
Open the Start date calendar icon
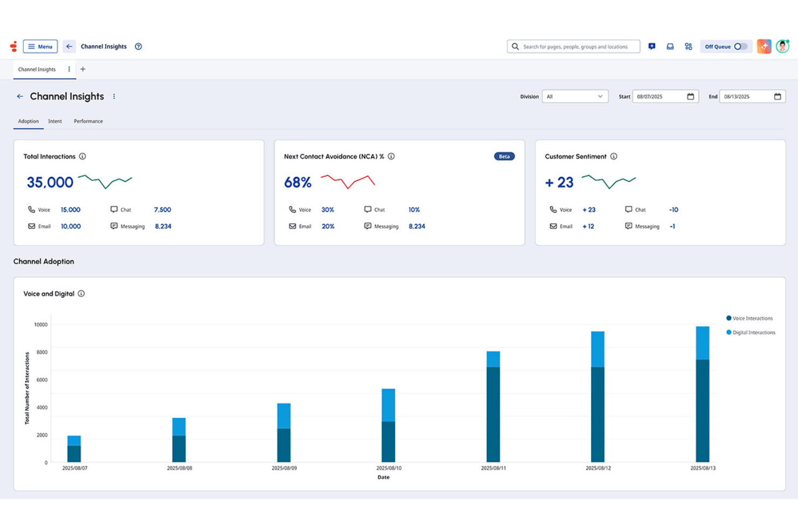[691, 96]
